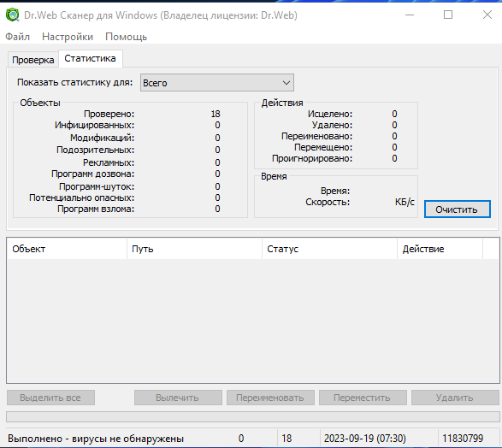Click the Переименовано: label
Viewport: 502px width, 448px height.
coord(316,136)
